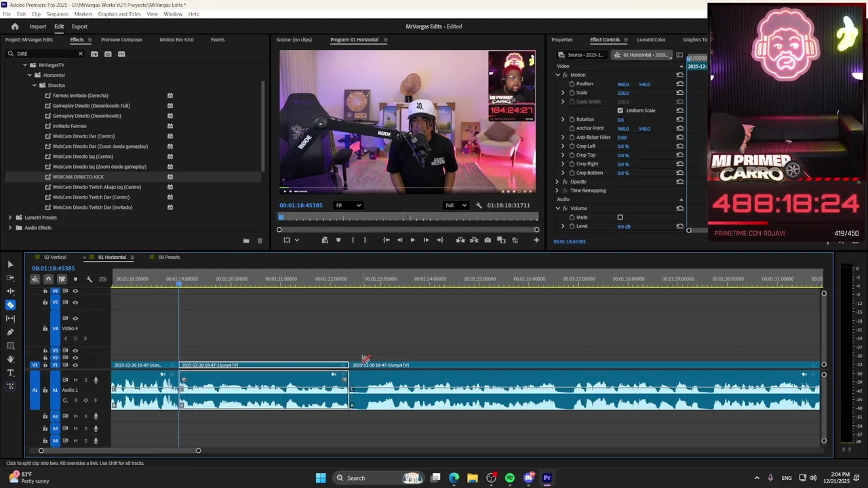This screenshot has width=868, height=488.
Task: Toggle the Volume Mute checkbox
Action: (x=620, y=218)
